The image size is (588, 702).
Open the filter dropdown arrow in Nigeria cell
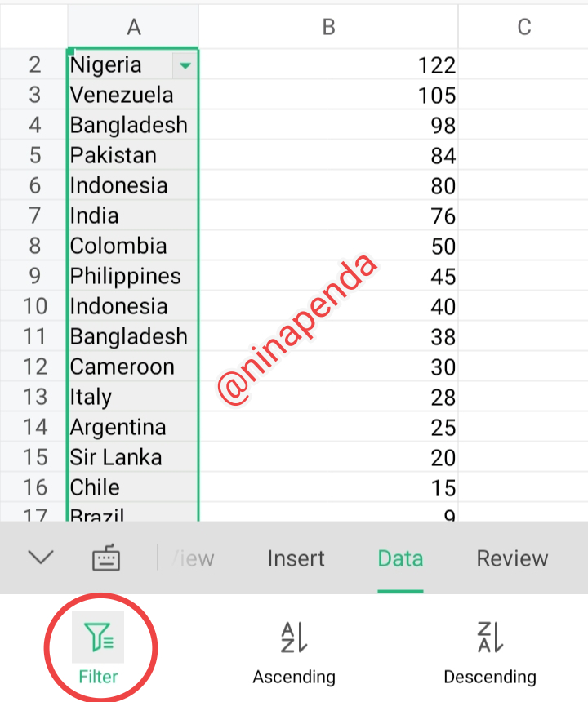coord(185,65)
